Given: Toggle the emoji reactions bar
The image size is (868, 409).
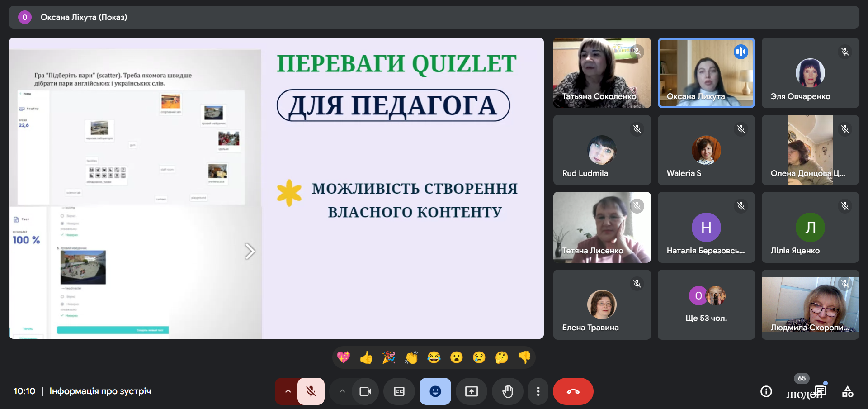Looking at the screenshot, I should tap(435, 391).
